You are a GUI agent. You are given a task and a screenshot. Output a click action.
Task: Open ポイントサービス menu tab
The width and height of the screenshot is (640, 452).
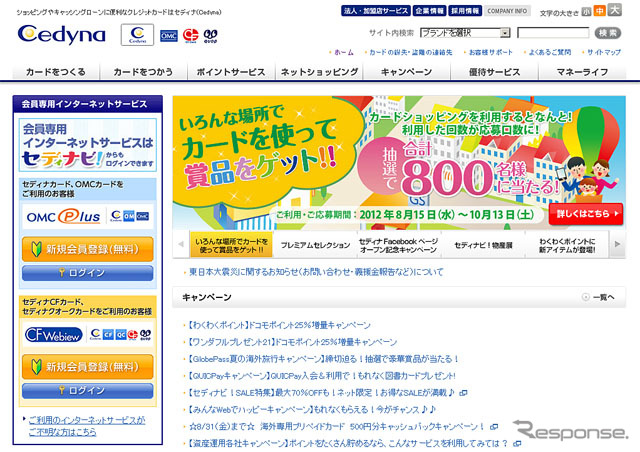click(x=231, y=72)
